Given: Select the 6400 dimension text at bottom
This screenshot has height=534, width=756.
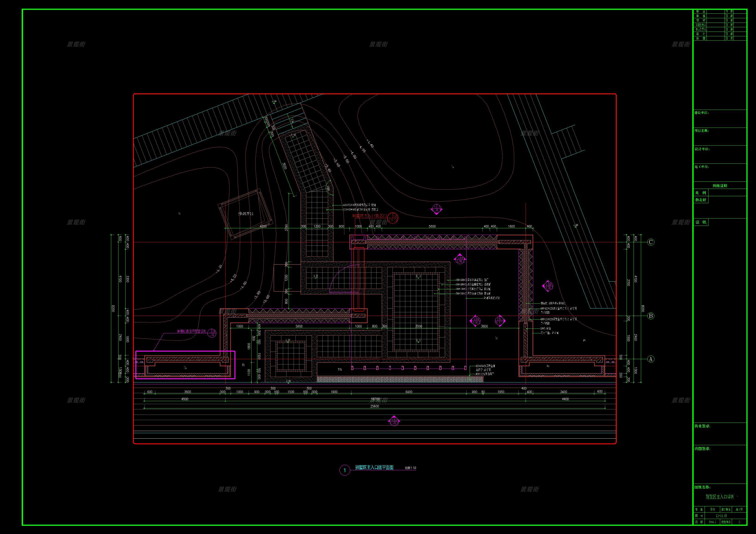Looking at the screenshot, I should (409, 392).
